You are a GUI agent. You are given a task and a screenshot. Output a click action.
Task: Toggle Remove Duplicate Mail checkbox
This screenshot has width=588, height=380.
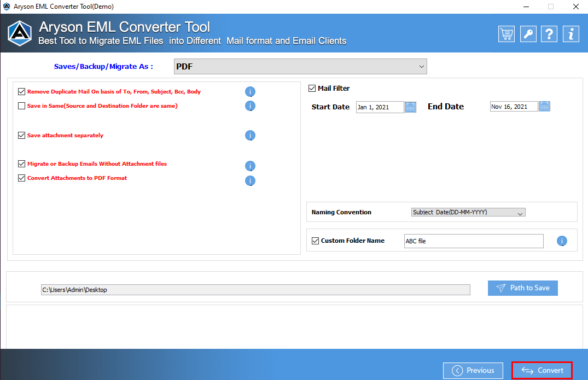click(x=22, y=91)
